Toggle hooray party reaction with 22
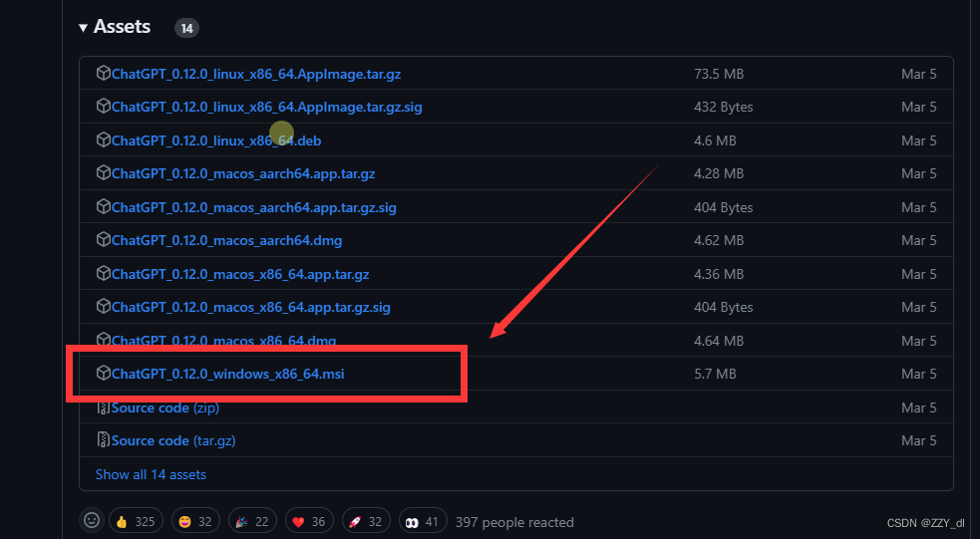This screenshot has height=539, width=980. click(x=252, y=521)
